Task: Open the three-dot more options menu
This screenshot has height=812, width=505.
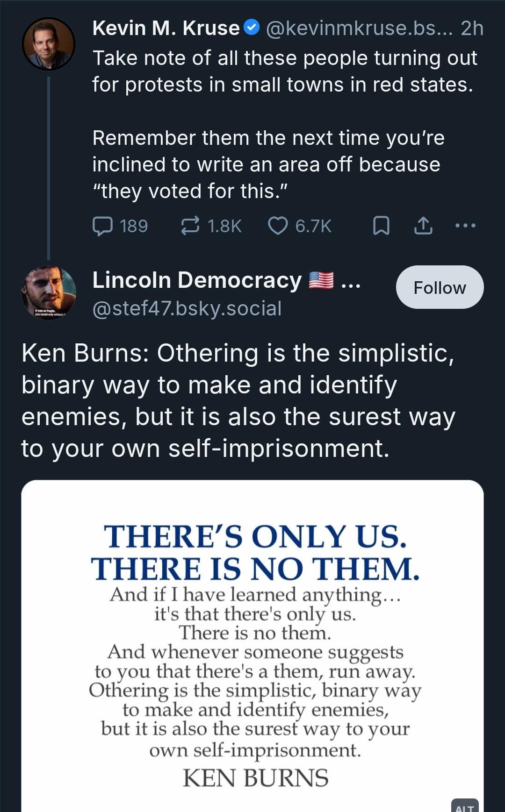Action: 465,226
